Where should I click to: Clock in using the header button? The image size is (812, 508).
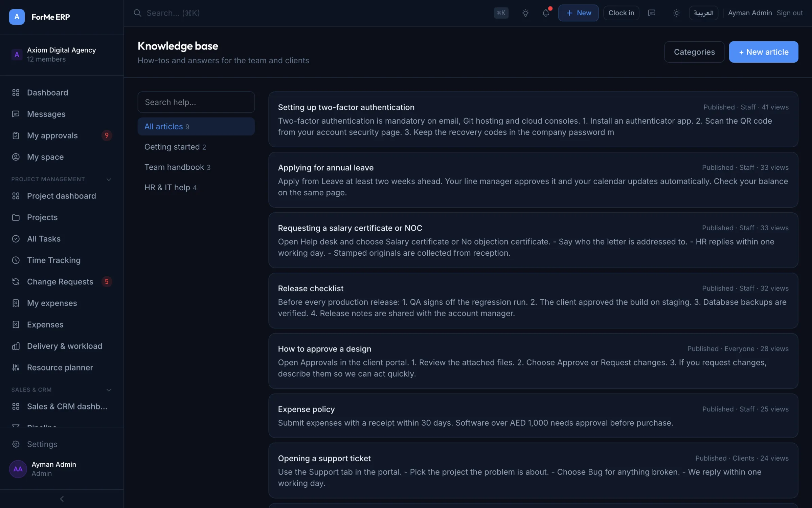pos(621,13)
